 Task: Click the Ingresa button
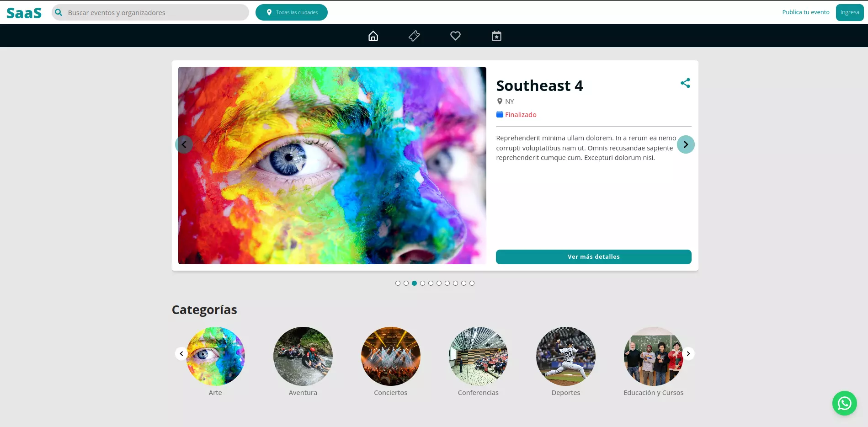click(849, 12)
